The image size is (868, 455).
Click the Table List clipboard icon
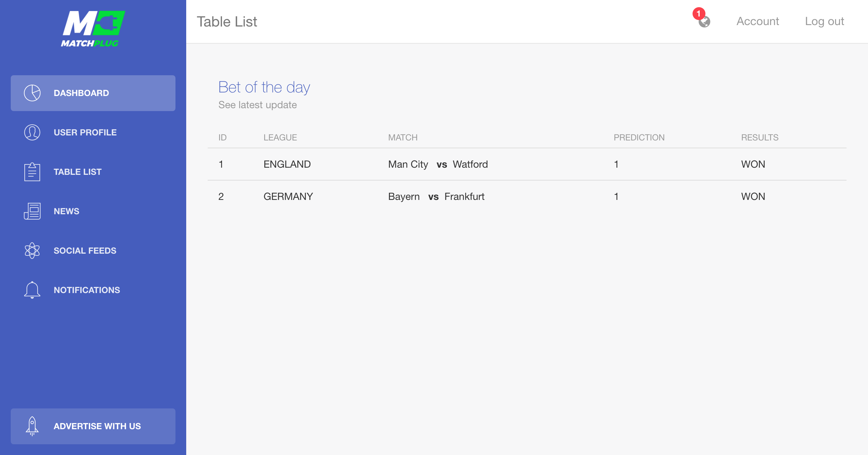click(32, 172)
